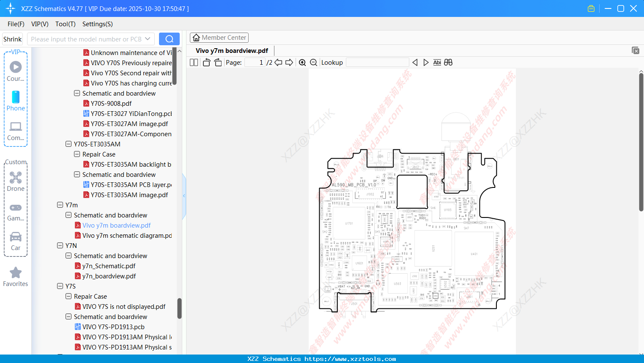
Task: Zoom in on the boardview
Action: (302, 63)
